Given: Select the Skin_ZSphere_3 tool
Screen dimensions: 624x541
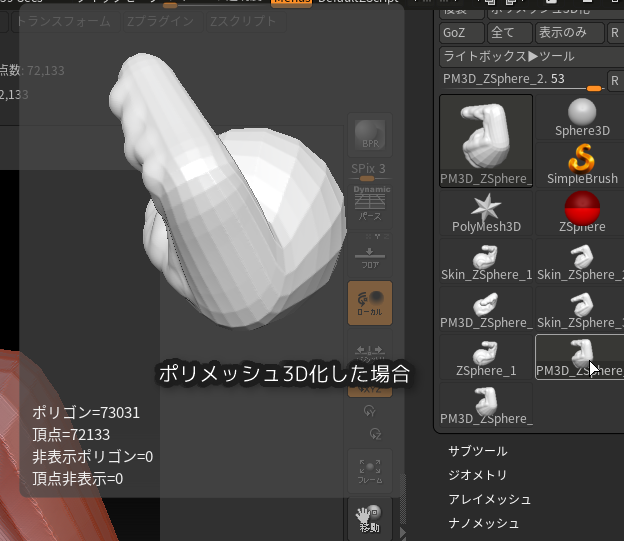Looking at the screenshot, I should click(x=581, y=309).
